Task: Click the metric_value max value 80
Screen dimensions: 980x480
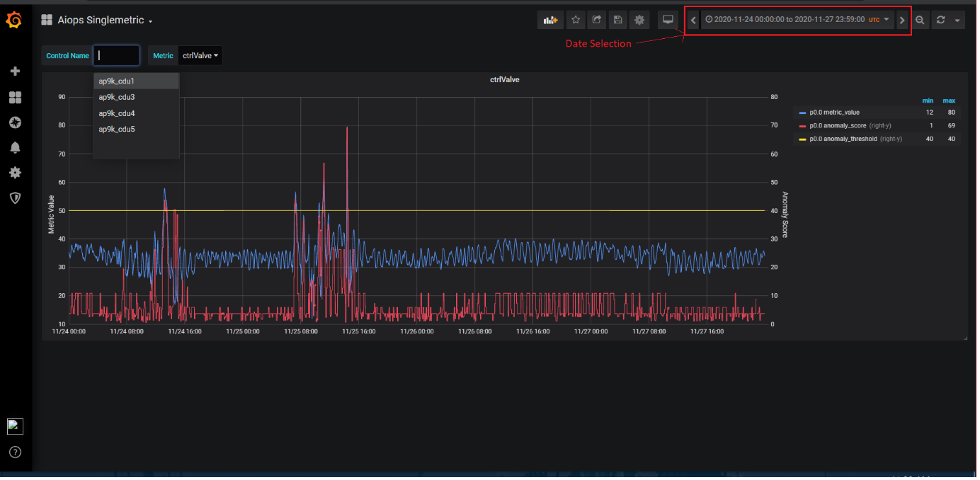Action: click(x=951, y=113)
